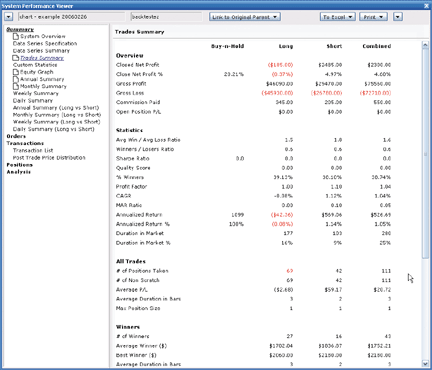Open the Trades Summary link

coord(42,58)
